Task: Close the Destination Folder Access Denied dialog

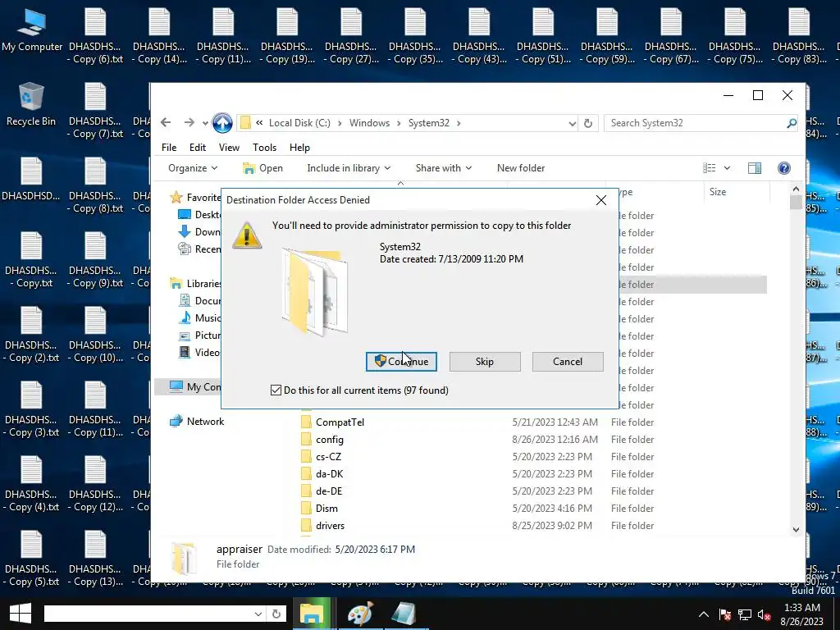Action: tap(601, 200)
